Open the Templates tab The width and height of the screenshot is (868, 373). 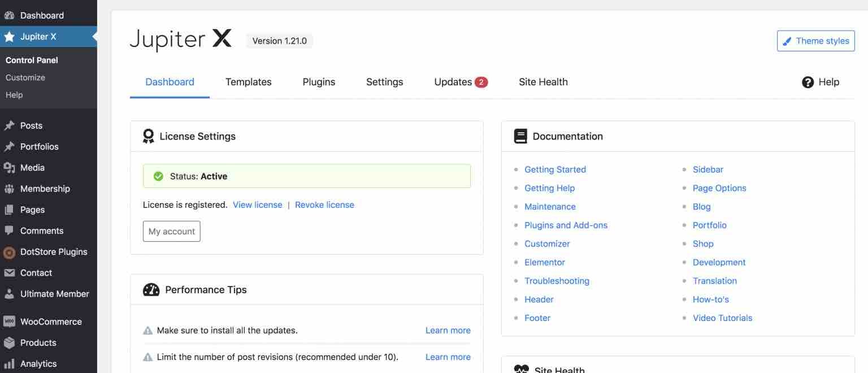coord(248,82)
